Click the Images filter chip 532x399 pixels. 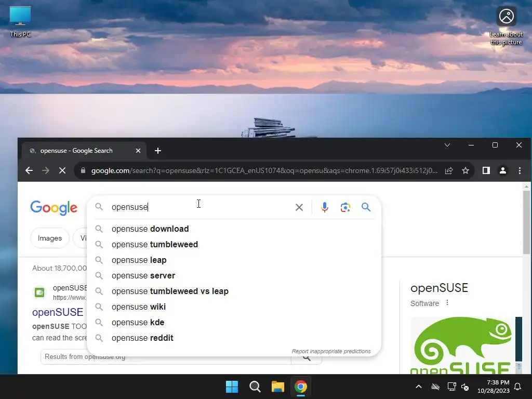coord(49,238)
